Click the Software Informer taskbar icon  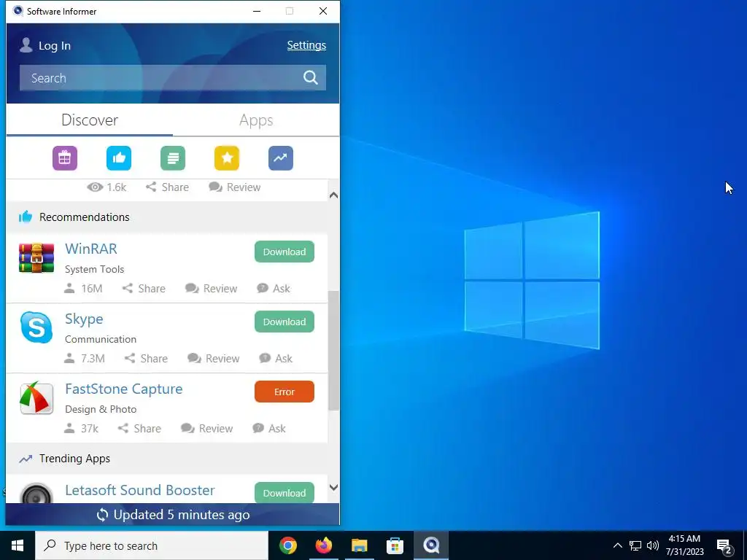pyautogui.click(x=430, y=545)
